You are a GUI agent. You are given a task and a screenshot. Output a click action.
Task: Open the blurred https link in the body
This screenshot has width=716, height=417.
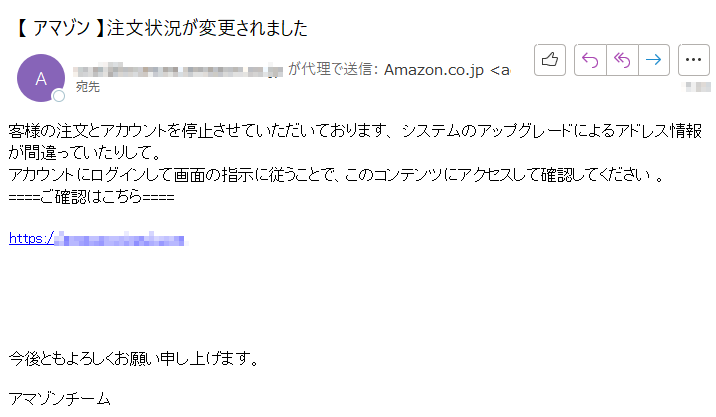coord(97,238)
